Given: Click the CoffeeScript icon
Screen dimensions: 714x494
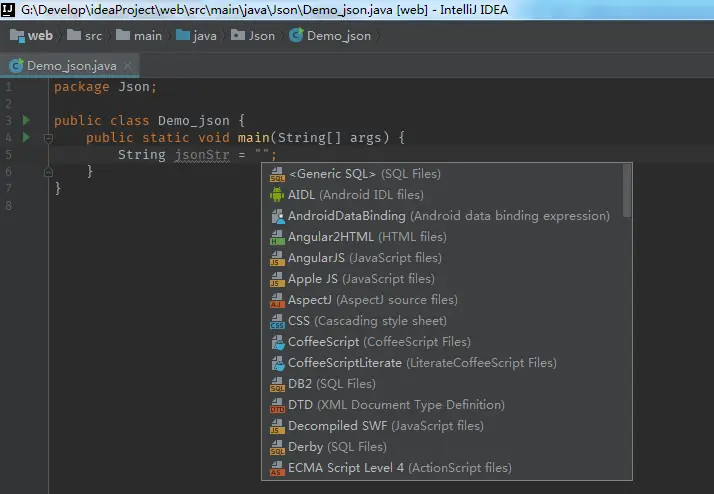Looking at the screenshot, I should pos(277,342).
